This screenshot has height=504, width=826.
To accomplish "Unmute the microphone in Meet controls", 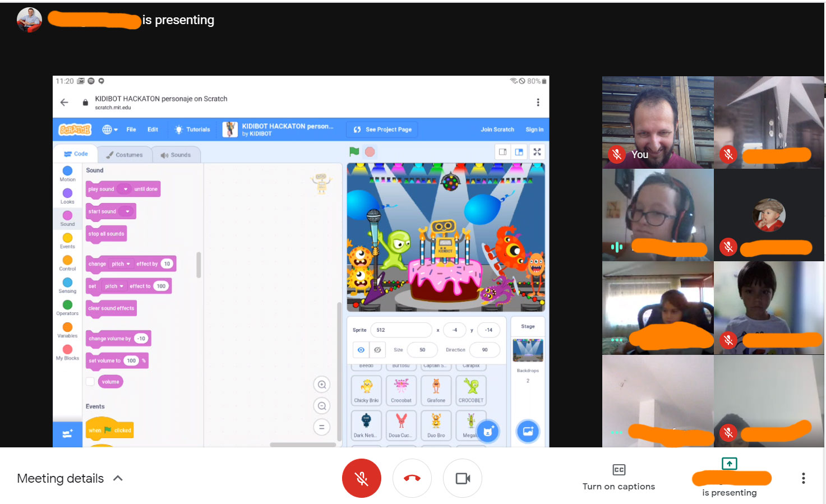I will pos(362,478).
